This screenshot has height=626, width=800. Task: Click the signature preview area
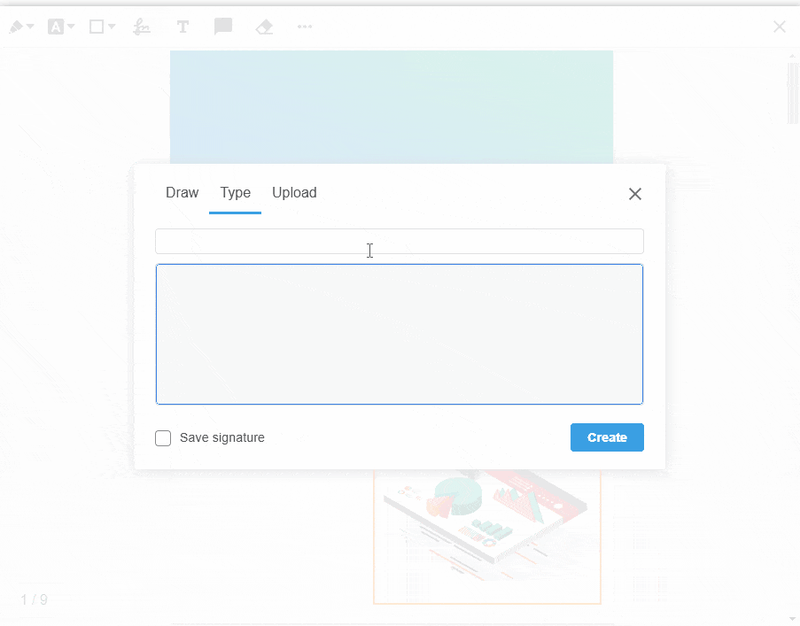tap(399, 334)
